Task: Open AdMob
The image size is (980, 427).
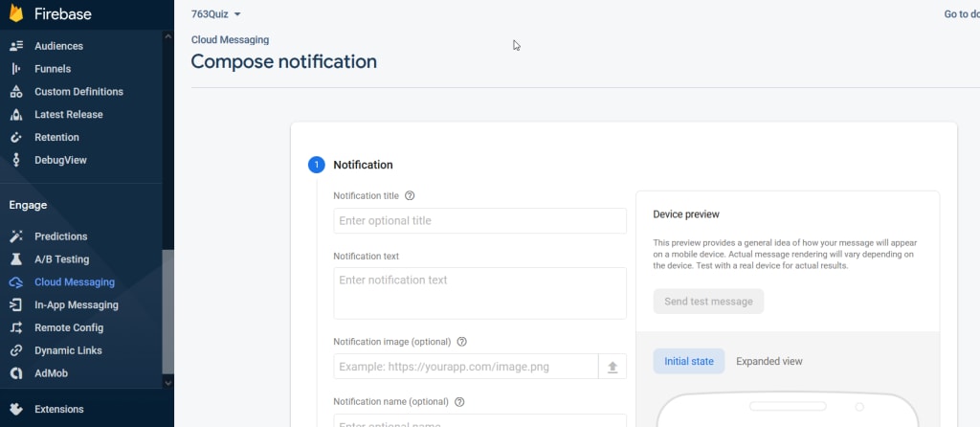Action: point(52,373)
